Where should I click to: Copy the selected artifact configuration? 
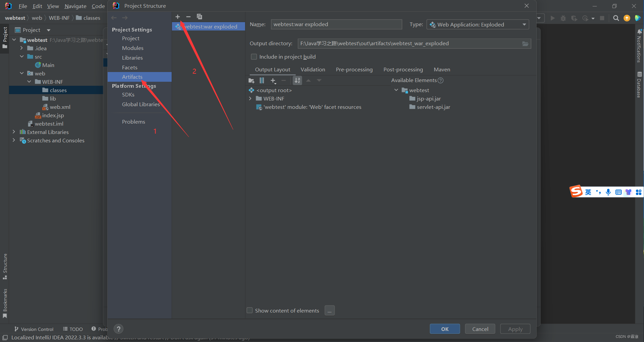199,17
